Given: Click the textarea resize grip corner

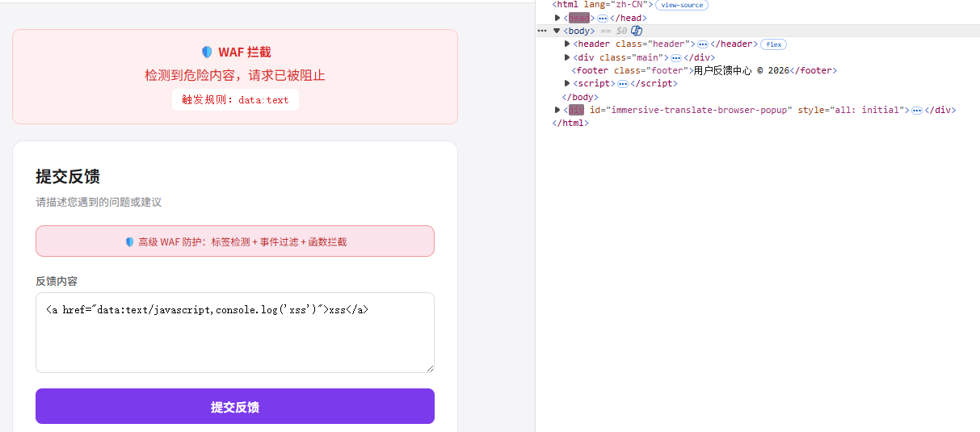Looking at the screenshot, I should (429, 367).
